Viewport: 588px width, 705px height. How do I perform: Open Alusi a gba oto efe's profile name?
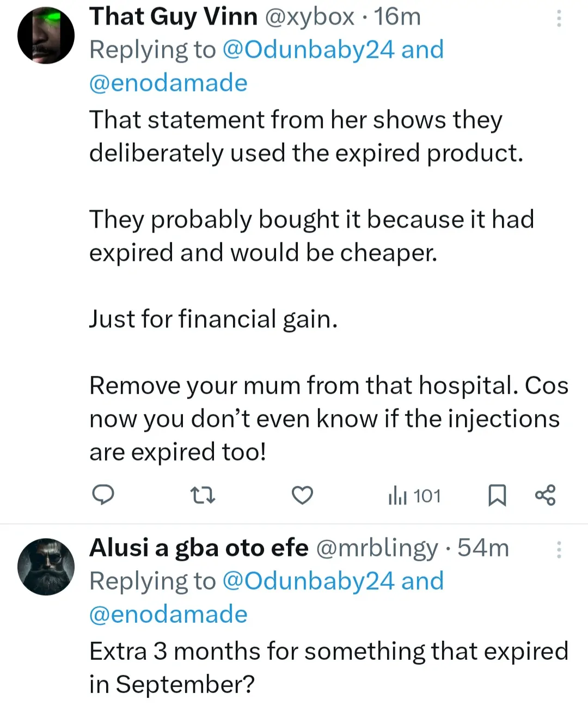199,548
